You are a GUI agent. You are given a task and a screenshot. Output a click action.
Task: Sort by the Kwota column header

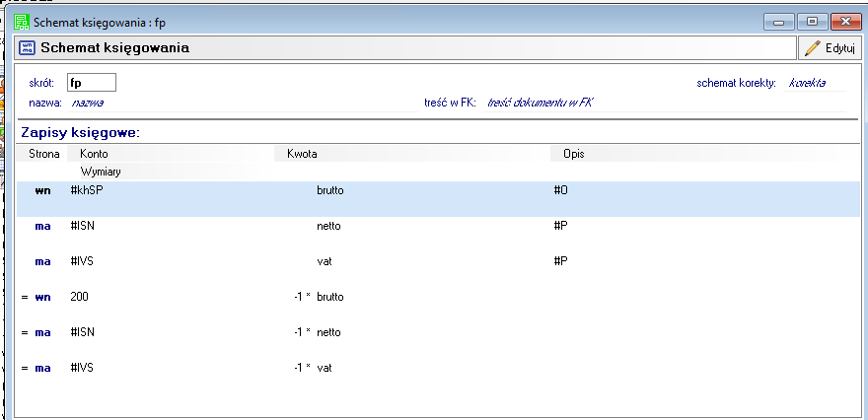pos(302,154)
